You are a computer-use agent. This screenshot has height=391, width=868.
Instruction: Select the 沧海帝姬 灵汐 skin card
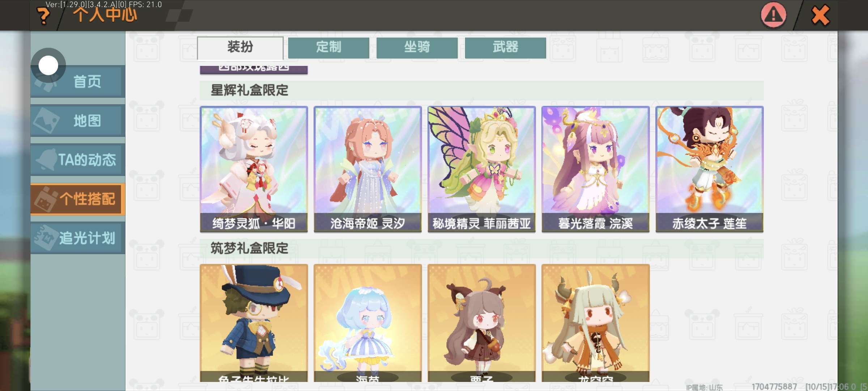coord(368,169)
